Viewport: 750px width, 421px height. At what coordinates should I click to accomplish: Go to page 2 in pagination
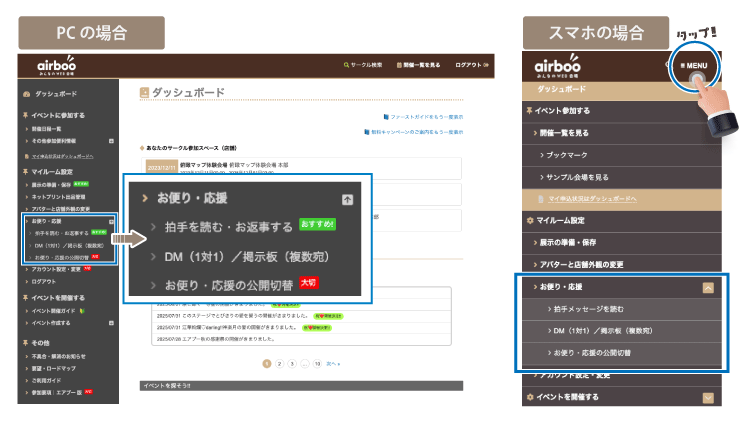point(279,365)
